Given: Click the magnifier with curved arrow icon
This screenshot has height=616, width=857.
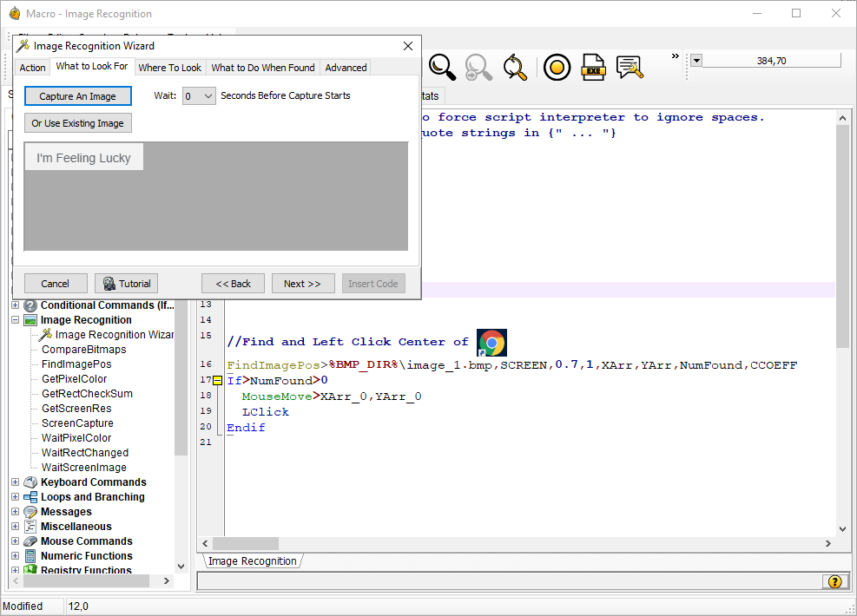Looking at the screenshot, I should pyautogui.click(x=515, y=67).
